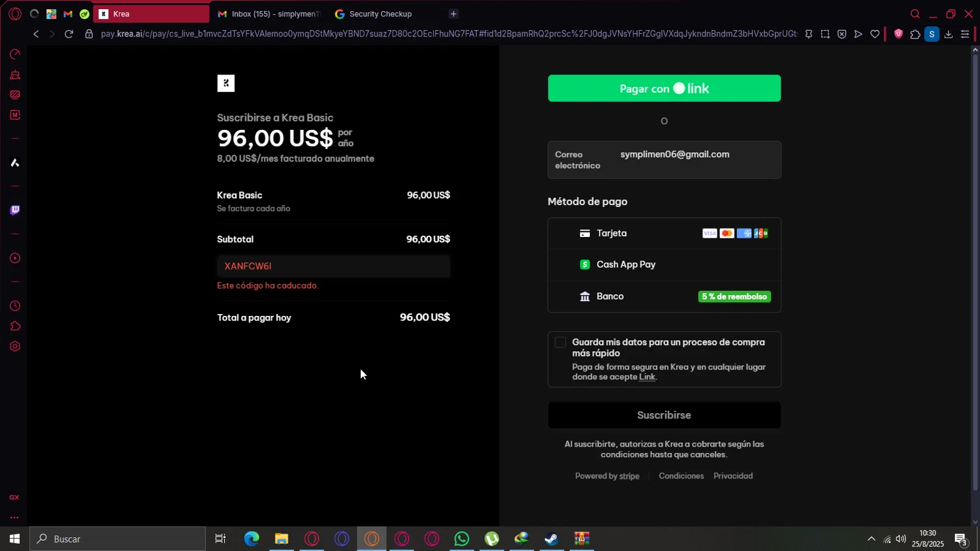Open the Easy setup sliders icon
This screenshot has width=980, height=551.
(x=965, y=34)
